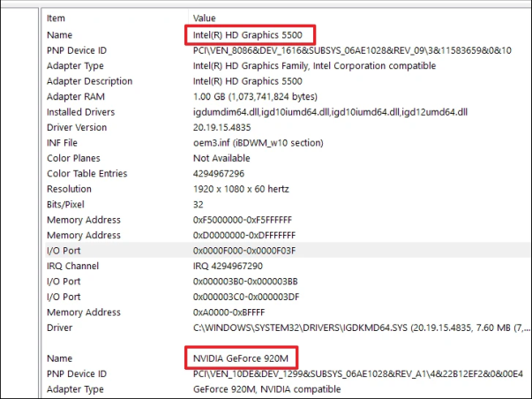Select the 'Driver Version' row label
The image size is (532, 399).
click(77, 127)
